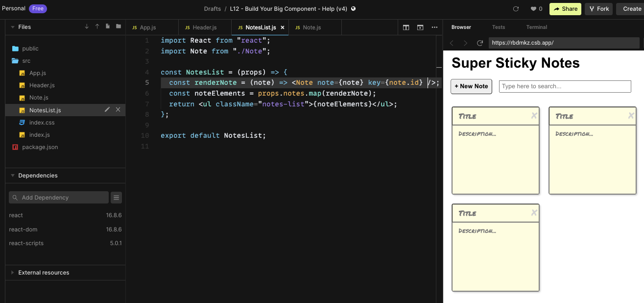Refresh the browser preview
Screen dimensions: 644x303
pyautogui.click(x=480, y=43)
